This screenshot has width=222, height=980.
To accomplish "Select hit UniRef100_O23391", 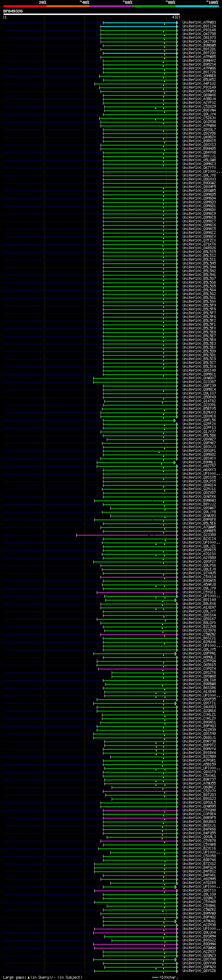I will (x=199, y=405).
